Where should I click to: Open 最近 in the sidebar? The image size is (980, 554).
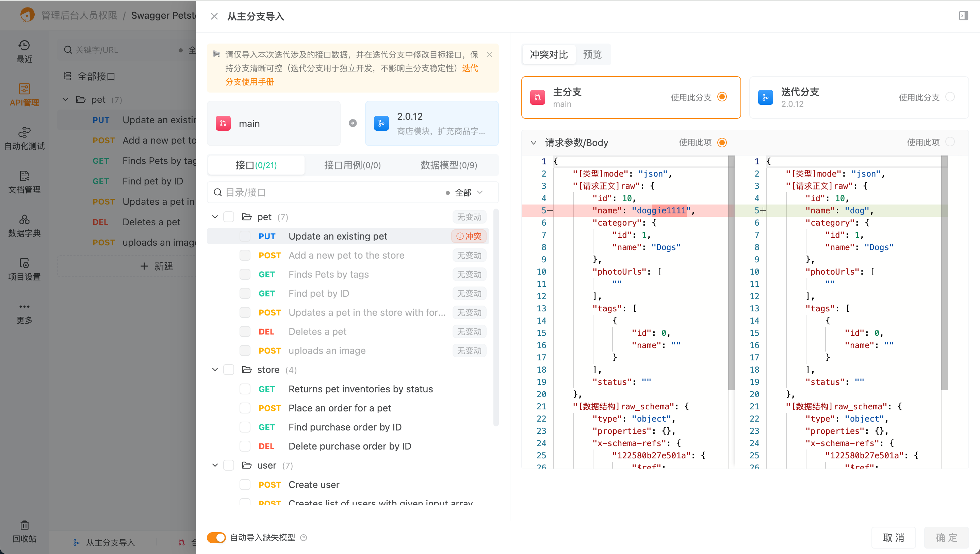pyautogui.click(x=24, y=51)
